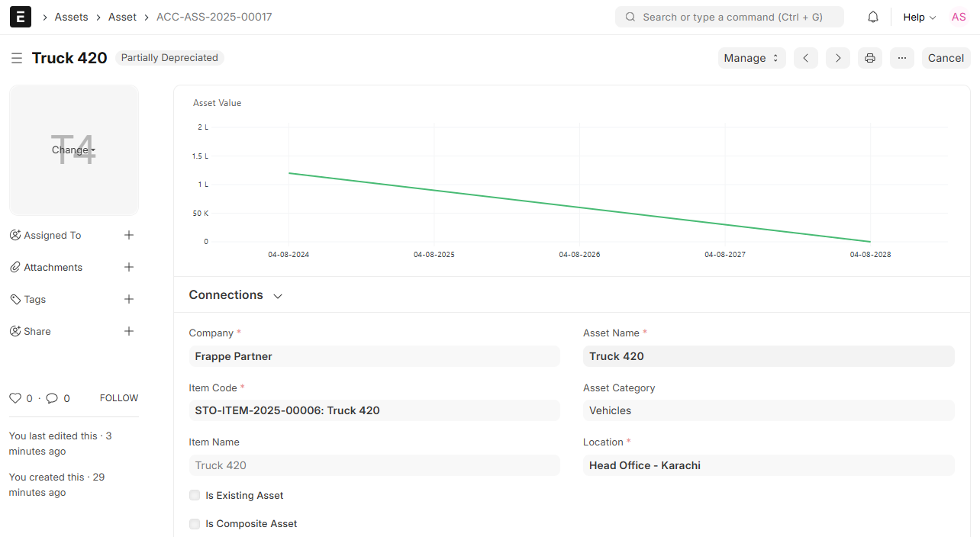Open the notifications bell

click(x=873, y=17)
